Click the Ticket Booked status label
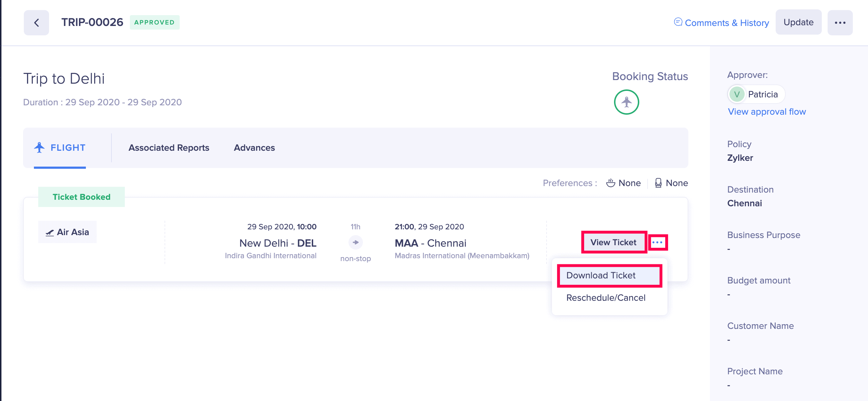The image size is (868, 401). coord(82,197)
